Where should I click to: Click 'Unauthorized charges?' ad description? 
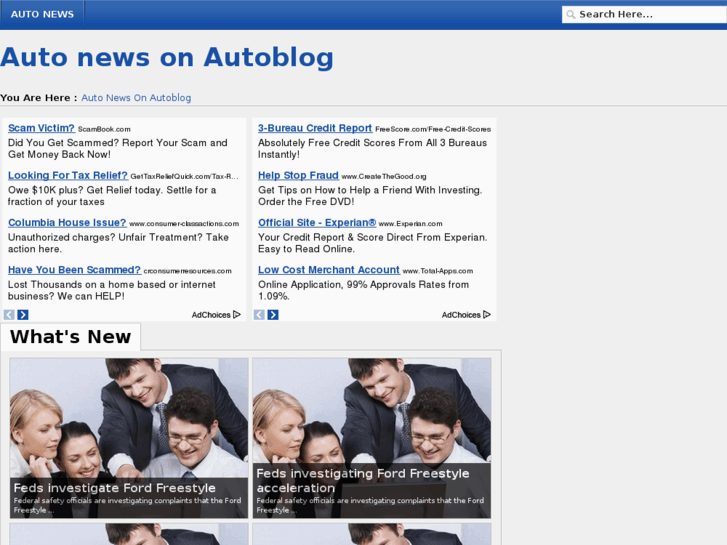[118, 243]
